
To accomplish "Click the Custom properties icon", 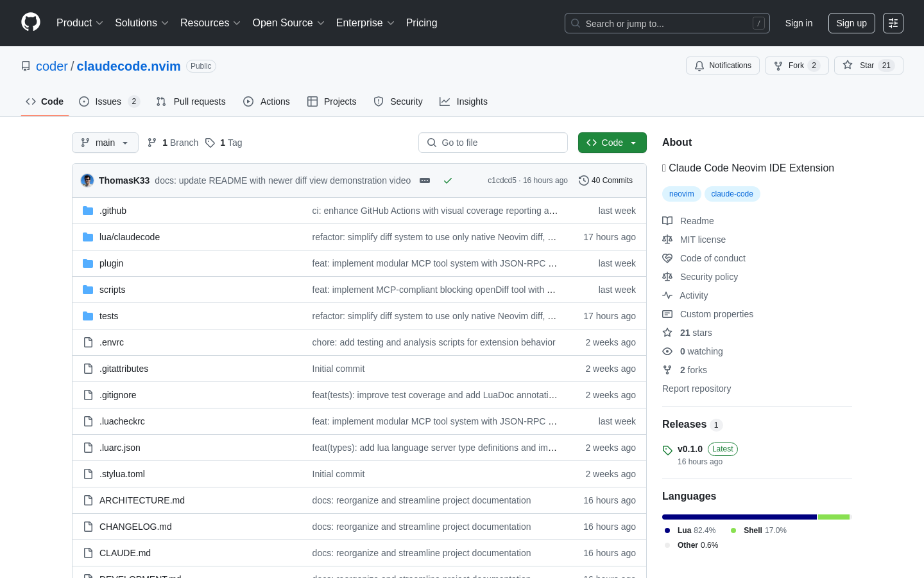I will (667, 314).
